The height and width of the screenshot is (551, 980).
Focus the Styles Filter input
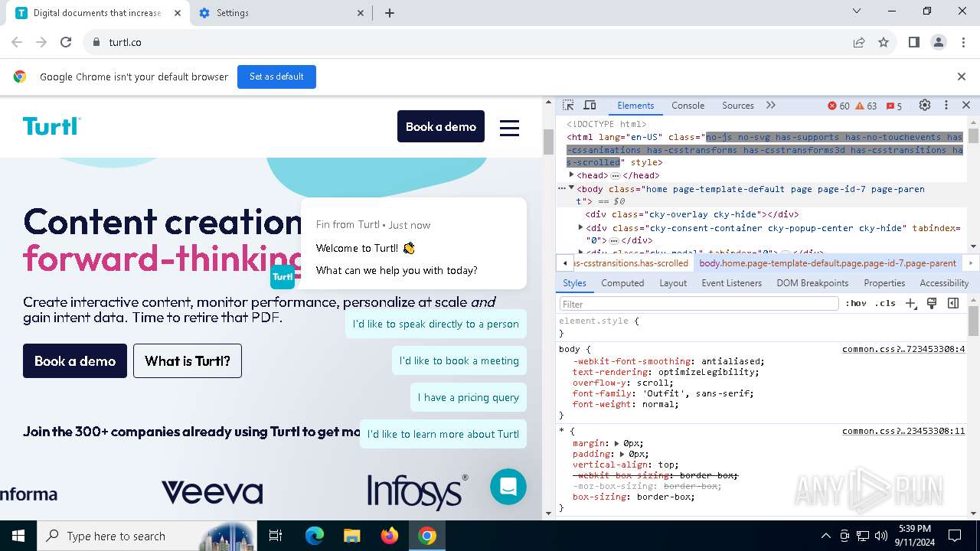click(x=698, y=304)
